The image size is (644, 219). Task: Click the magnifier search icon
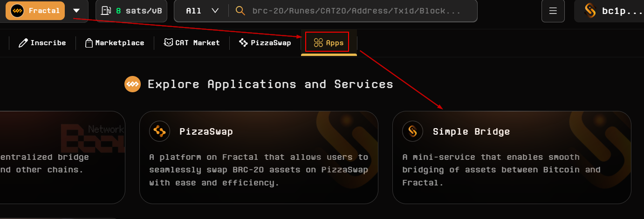coord(240,11)
